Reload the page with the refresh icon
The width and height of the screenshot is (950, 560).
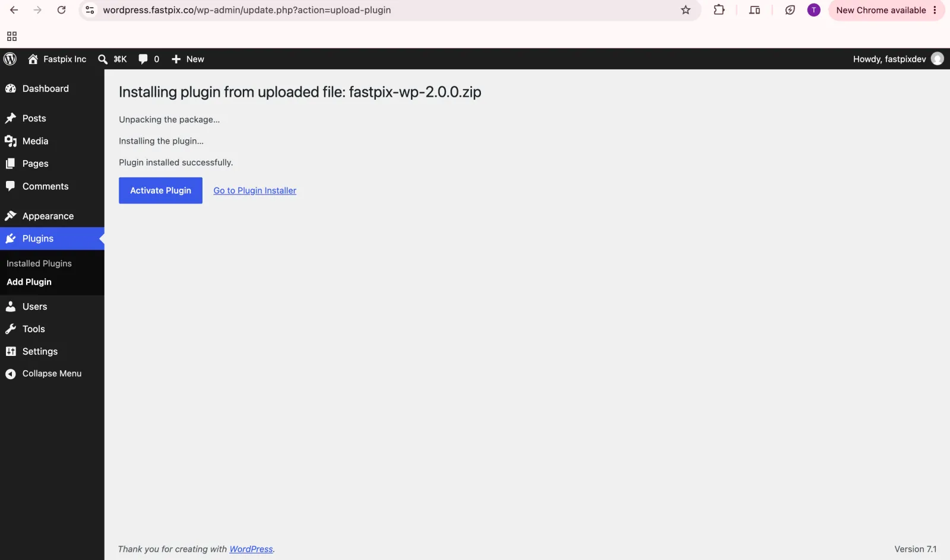[61, 10]
